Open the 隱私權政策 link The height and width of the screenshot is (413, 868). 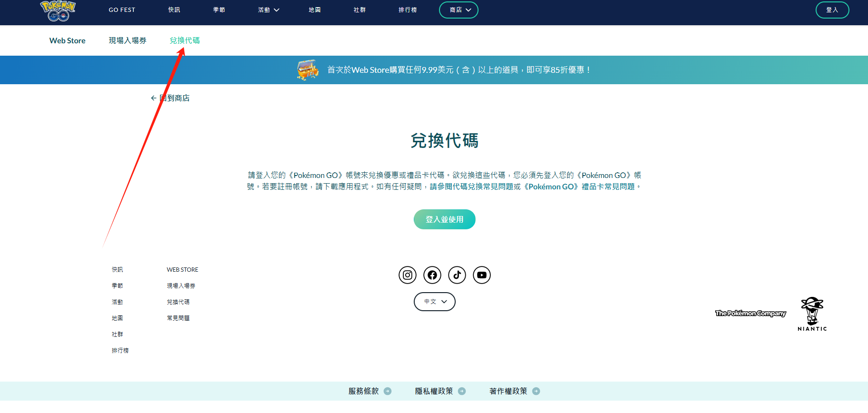click(x=434, y=391)
